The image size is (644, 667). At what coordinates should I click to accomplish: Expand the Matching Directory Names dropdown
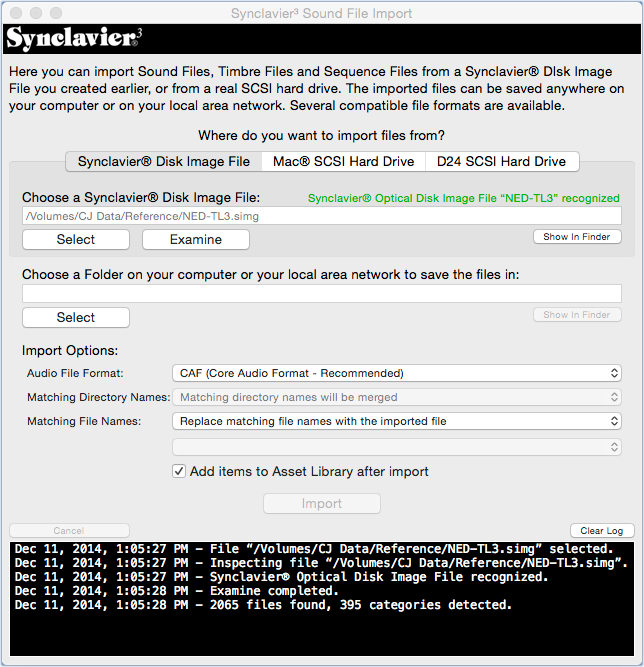(x=397, y=397)
